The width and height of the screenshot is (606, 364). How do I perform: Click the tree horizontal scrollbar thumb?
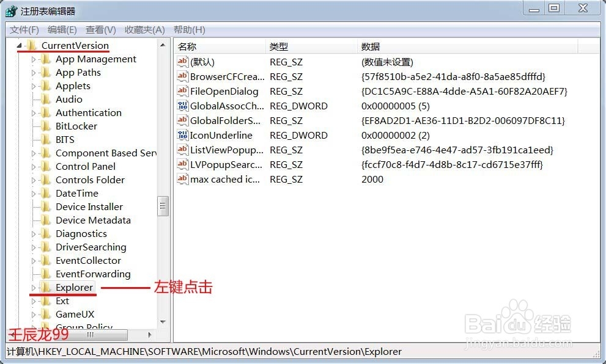(x=91, y=335)
